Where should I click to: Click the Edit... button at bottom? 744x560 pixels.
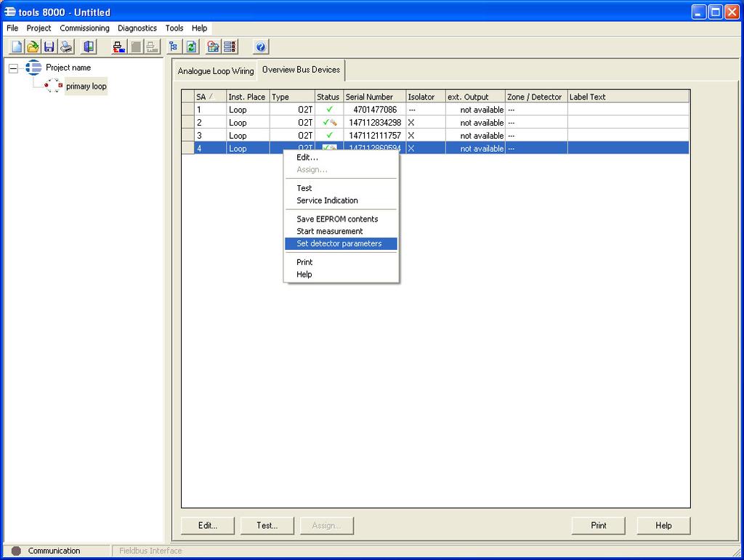(x=208, y=525)
